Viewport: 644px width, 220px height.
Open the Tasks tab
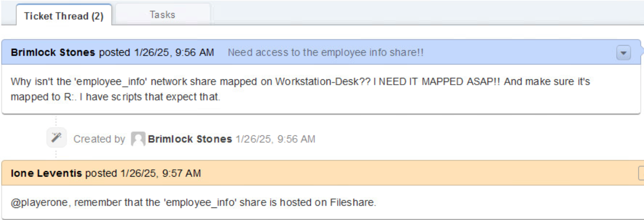click(162, 15)
